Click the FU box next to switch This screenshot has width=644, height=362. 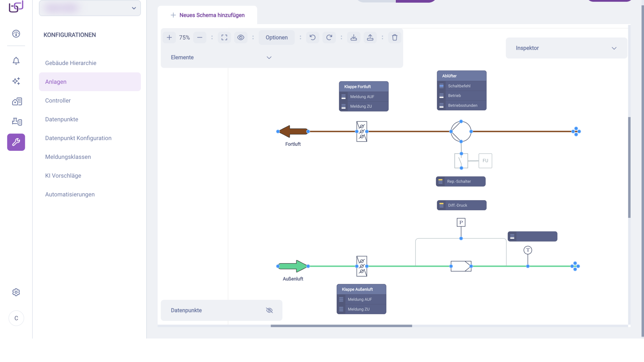pos(485,161)
